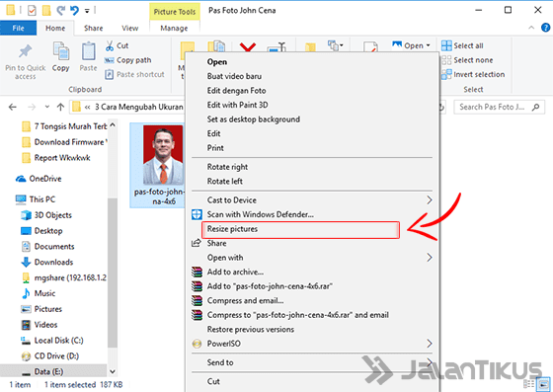The image size is (553, 392).
Task: Open mgshare network drive in sidebar
Action: 64,277
